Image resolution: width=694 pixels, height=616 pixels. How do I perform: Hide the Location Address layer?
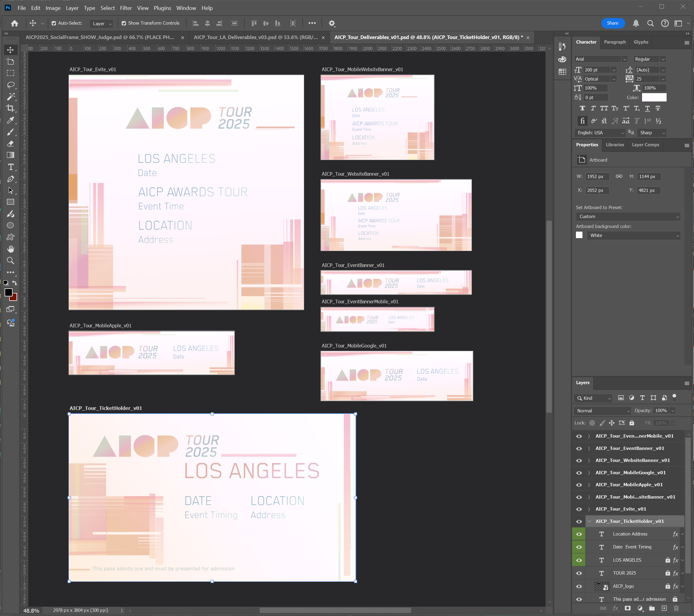tap(579, 534)
